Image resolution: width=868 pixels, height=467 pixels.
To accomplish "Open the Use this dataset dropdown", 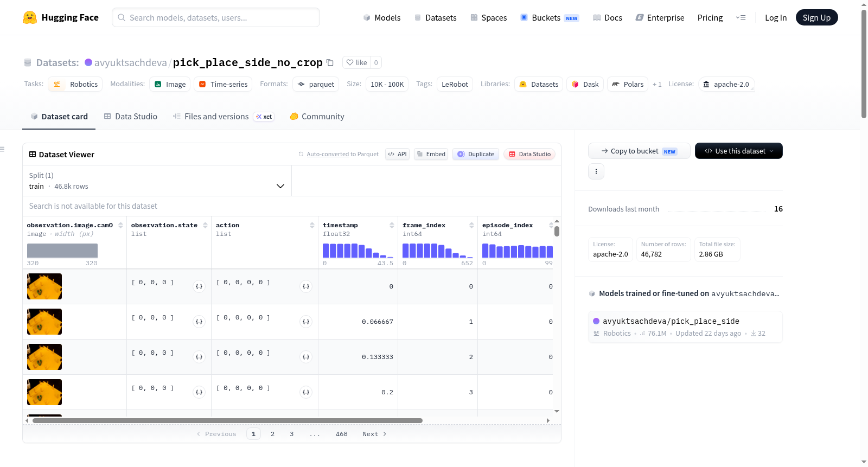I will (x=738, y=151).
